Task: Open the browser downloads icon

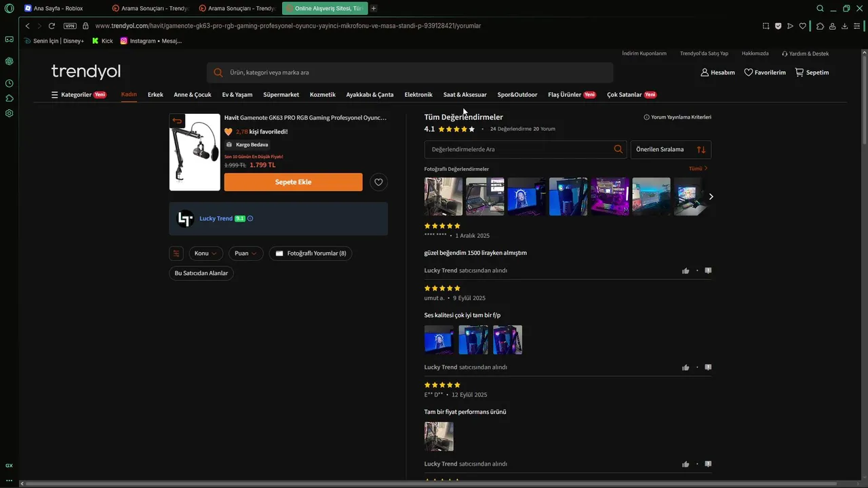Action: (x=845, y=26)
